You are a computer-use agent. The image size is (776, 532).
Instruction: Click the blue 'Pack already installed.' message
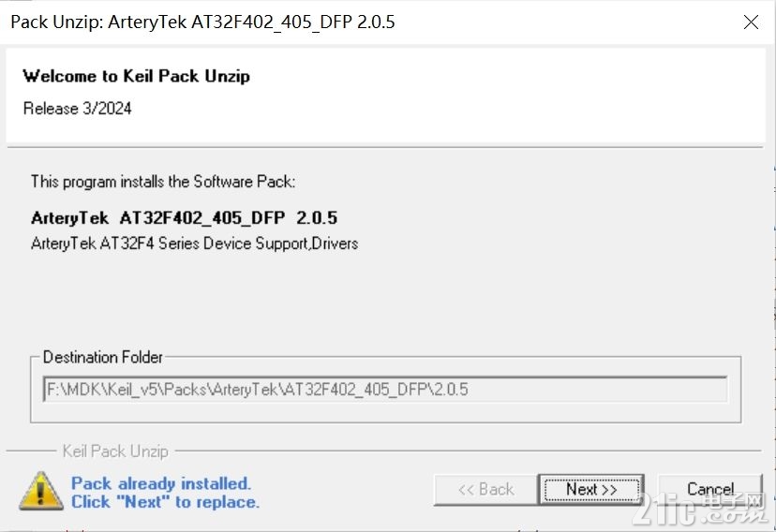[x=161, y=483]
